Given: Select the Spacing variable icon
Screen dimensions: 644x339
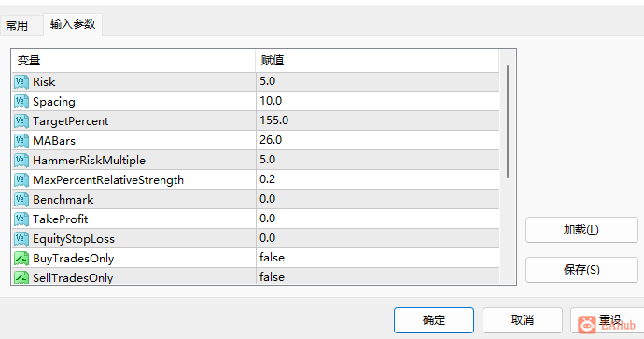Looking at the screenshot, I should (21, 102).
